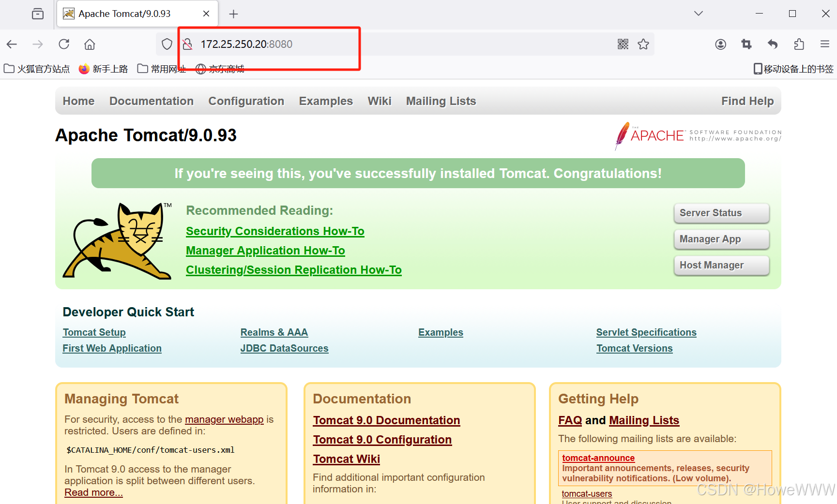
Task: Click the Apache Software Foundation logo
Action: tap(698, 135)
